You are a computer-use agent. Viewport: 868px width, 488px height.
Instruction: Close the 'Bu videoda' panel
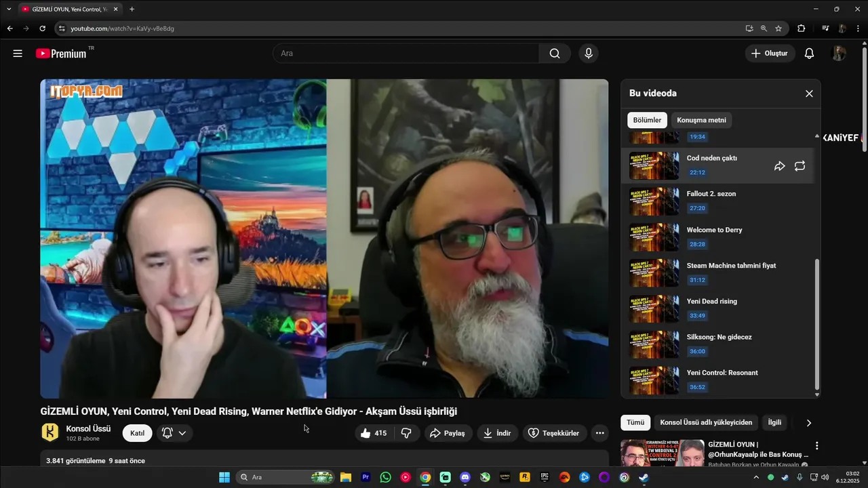[x=809, y=94]
